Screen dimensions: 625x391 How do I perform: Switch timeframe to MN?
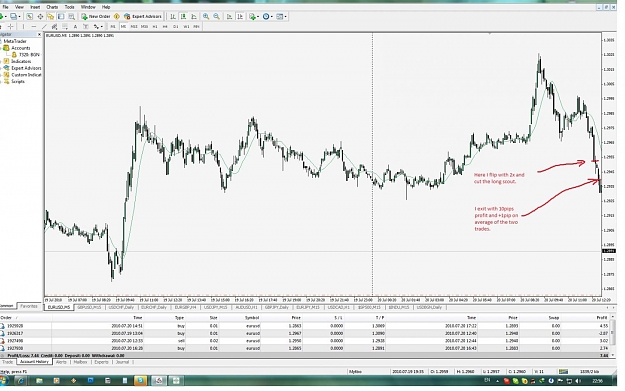click(196, 27)
